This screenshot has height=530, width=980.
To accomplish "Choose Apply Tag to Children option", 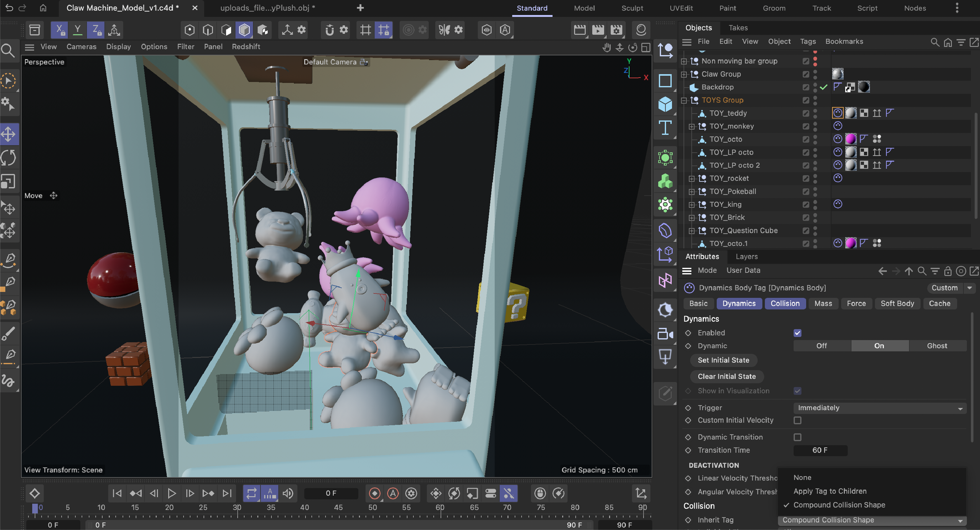I will 830,491.
